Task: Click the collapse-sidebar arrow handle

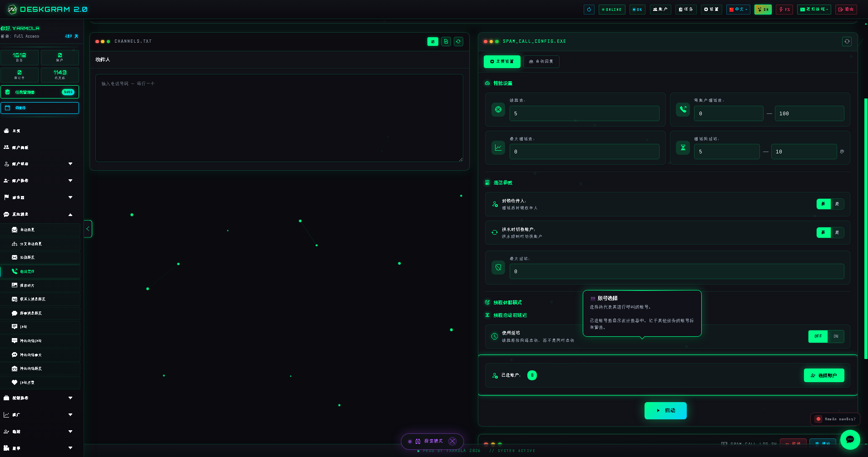Action: click(88, 229)
